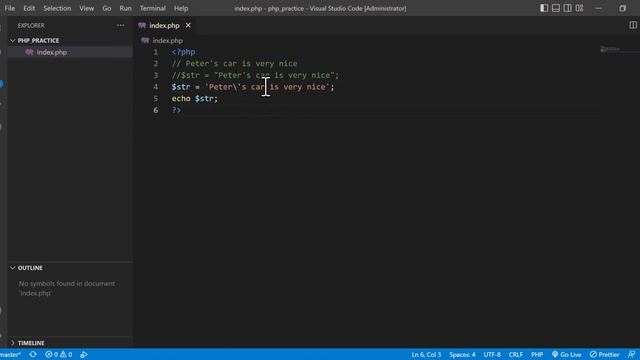The width and height of the screenshot is (640, 360).
Task: Click line number 4 in gutter
Action: (x=156, y=87)
